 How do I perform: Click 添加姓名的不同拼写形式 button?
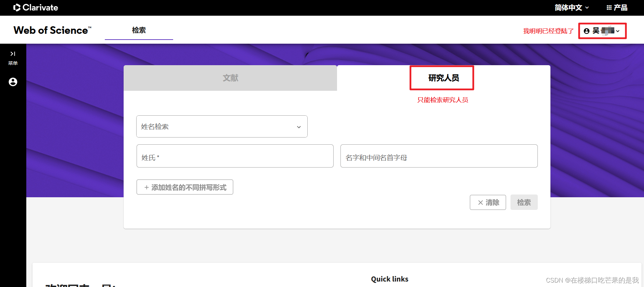point(185,187)
